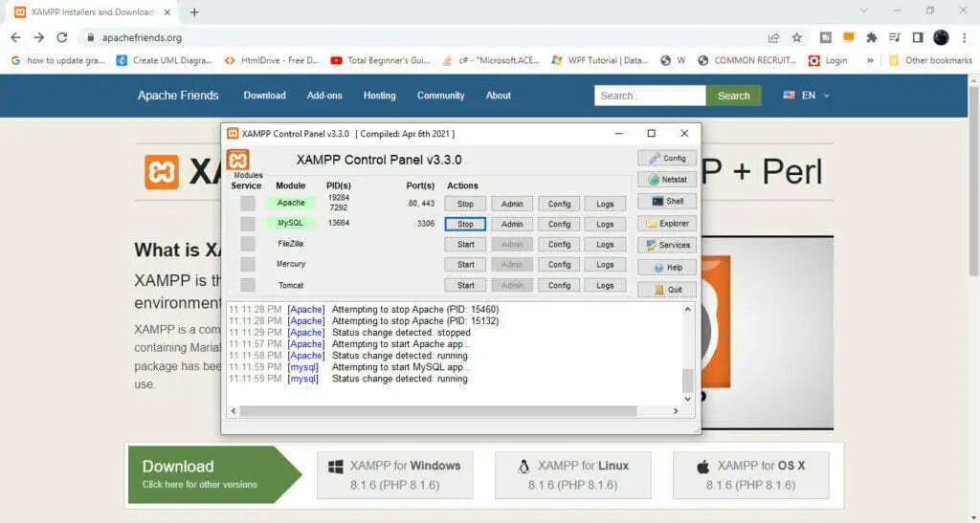Stop the Apache module

465,204
